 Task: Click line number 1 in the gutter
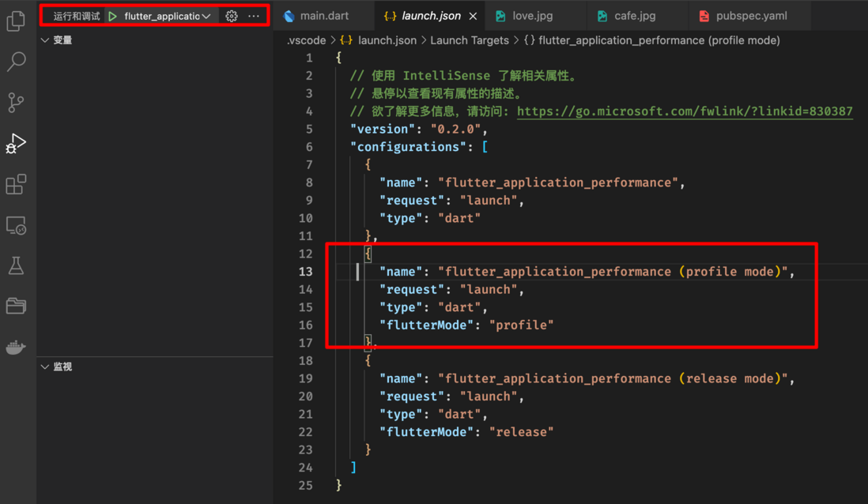click(x=309, y=58)
